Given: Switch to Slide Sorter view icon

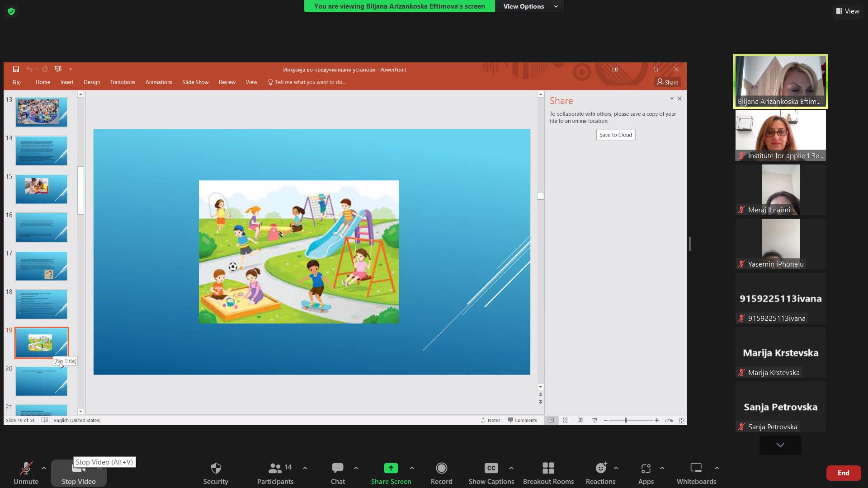Looking at the screenshot, I should (x=566, y=420).
